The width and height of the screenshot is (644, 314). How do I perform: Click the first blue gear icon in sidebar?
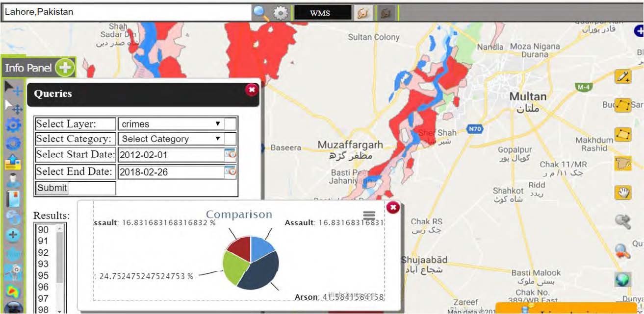[x=13, y=125]
